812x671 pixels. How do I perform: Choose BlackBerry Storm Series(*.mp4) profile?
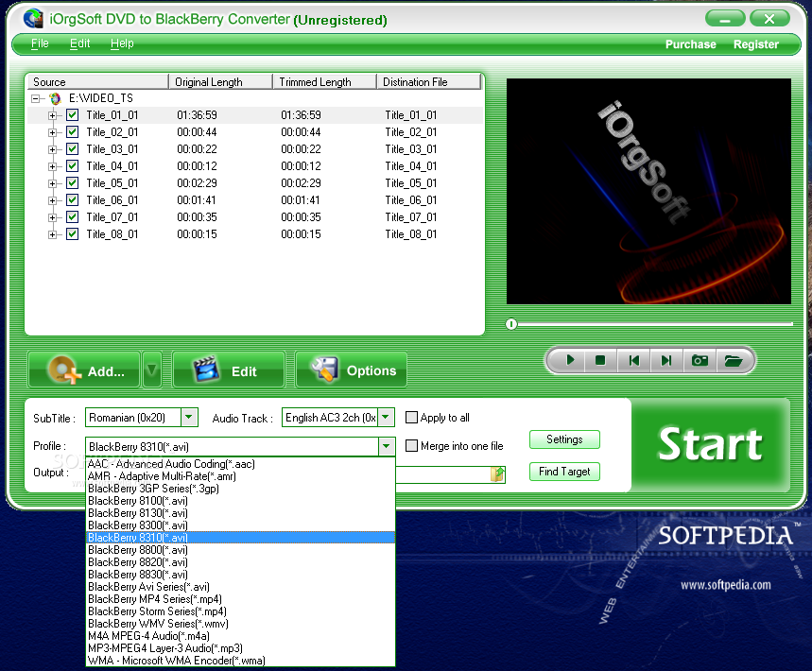240,611
